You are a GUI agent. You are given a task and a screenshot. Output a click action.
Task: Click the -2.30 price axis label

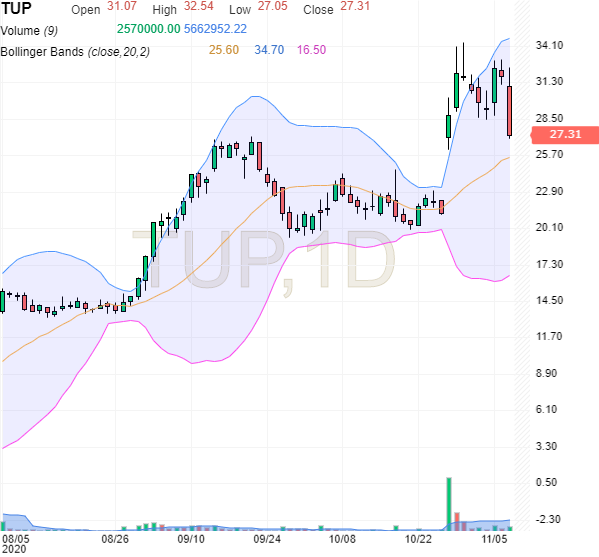pyautogui.click(x=548, y=519)
